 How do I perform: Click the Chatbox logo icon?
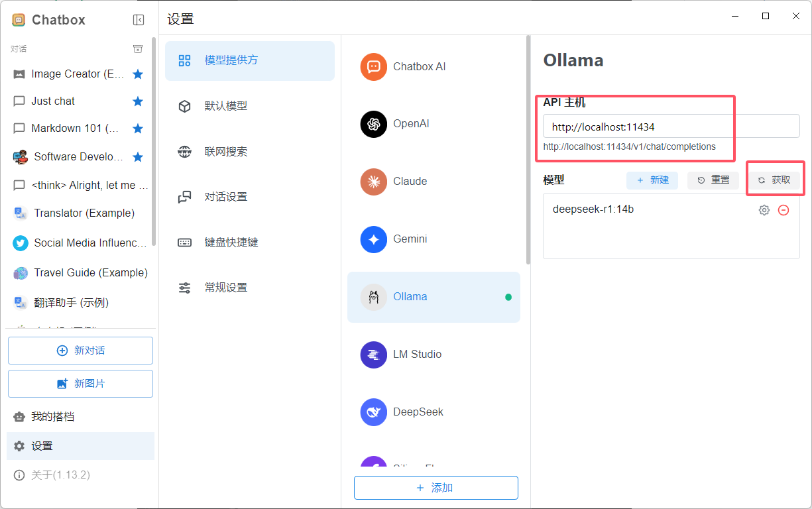19,20
